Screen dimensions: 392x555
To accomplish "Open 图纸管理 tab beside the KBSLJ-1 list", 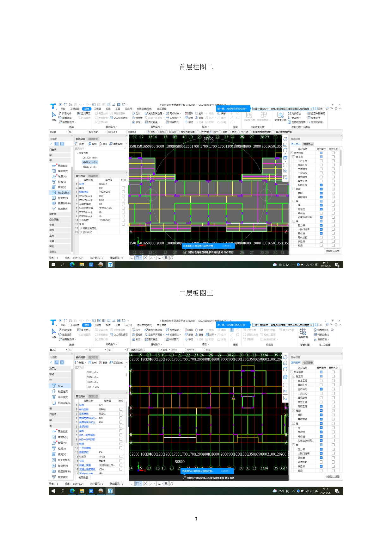I will [93, 139].
